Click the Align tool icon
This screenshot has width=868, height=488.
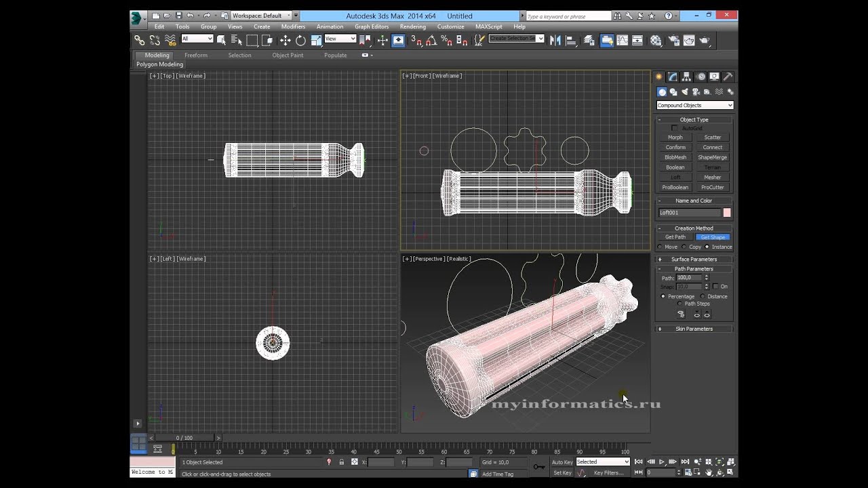point(571,40)
